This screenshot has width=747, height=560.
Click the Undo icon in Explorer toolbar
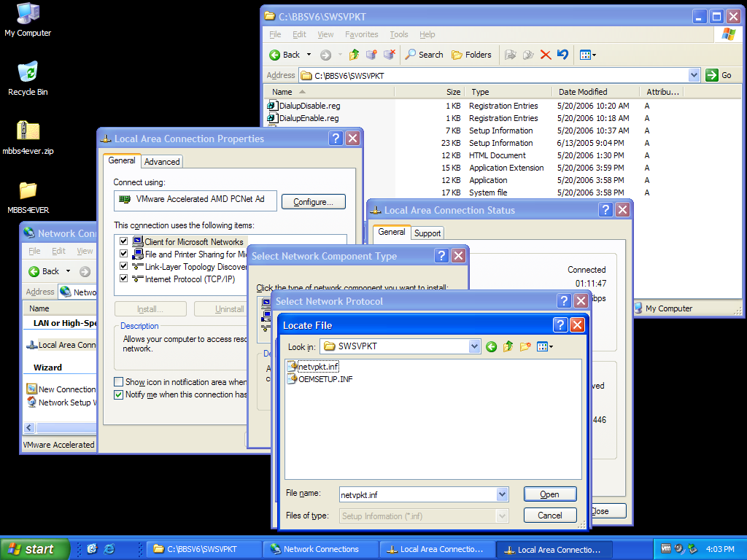point(562,55)
